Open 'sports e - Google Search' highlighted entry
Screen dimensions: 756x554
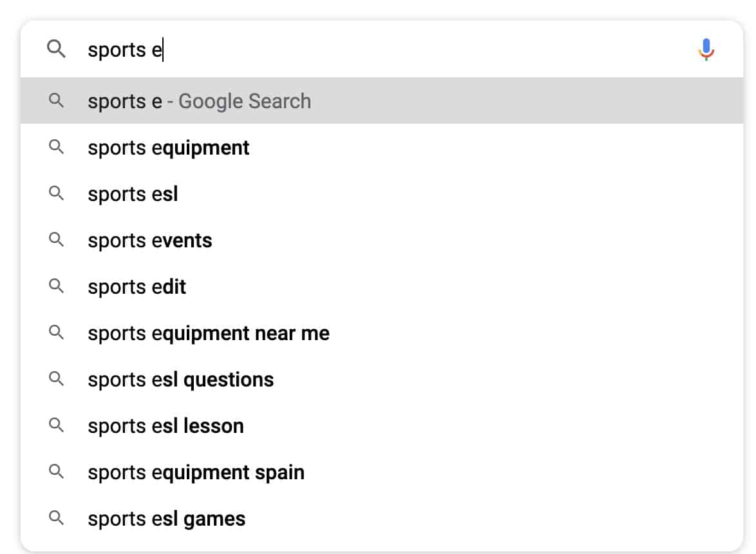pyautogui.click(x=198, y=100)
